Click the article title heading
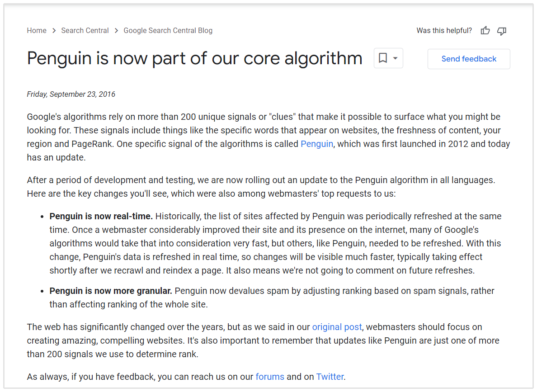The width and height of the screenshot is (537, 392). pos(194,58)
